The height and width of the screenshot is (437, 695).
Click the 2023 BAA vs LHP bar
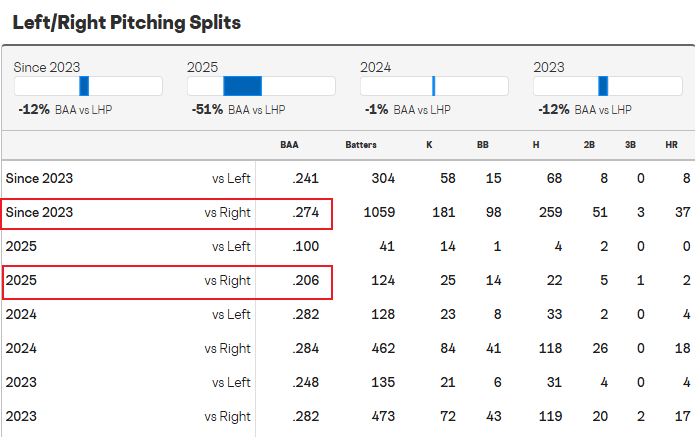[x=607, y=86]
